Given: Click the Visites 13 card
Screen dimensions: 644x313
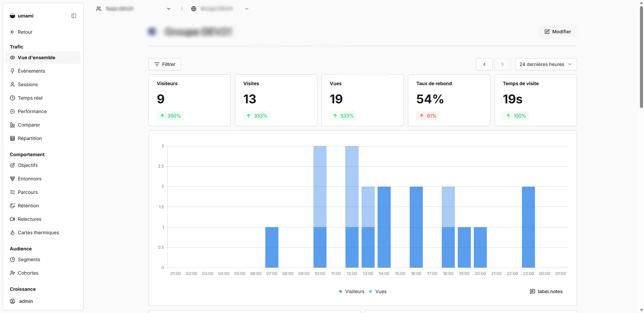Looking at the screenshot, I should click(276, 100).
